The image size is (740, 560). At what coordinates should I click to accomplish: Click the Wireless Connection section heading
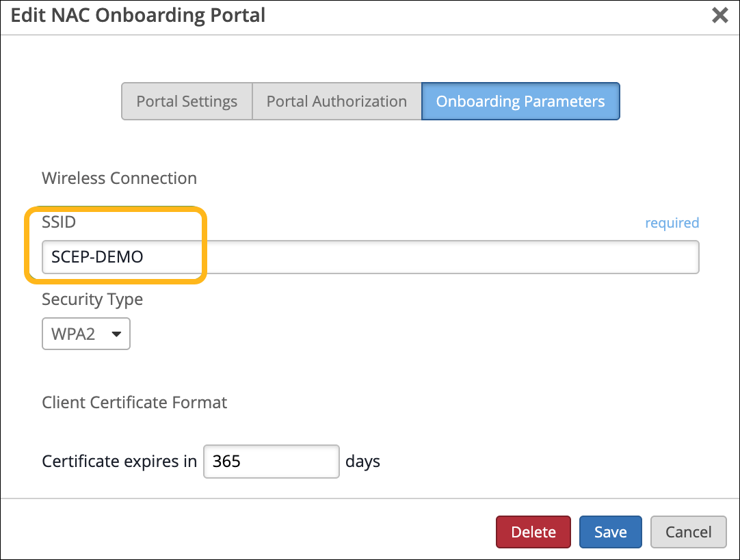[x=119, y=178]
